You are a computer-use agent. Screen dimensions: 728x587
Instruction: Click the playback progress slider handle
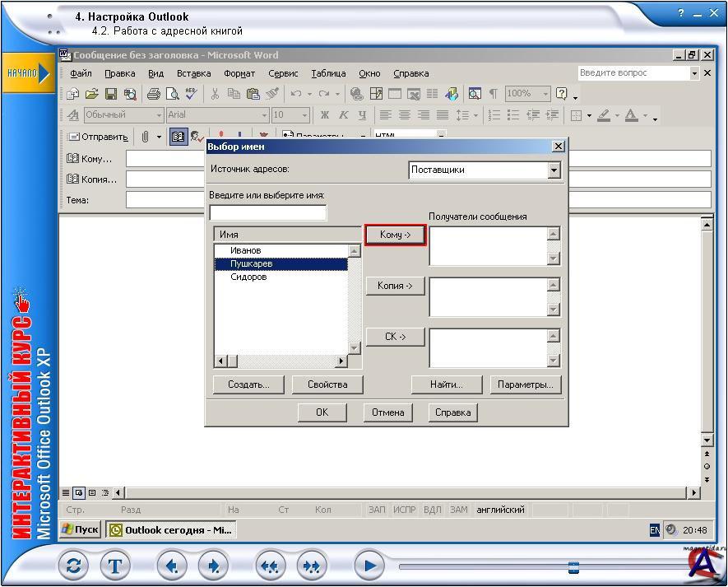click(x=573, y=566)
